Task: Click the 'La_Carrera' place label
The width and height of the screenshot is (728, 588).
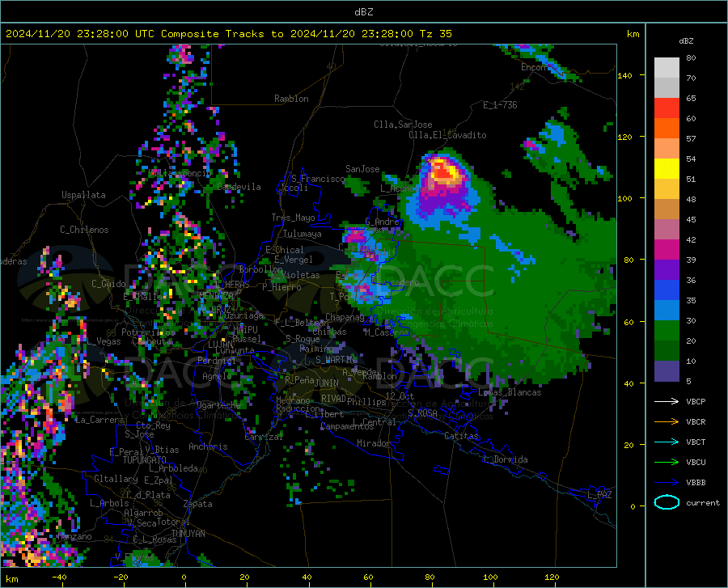Action: coord(99,420)
